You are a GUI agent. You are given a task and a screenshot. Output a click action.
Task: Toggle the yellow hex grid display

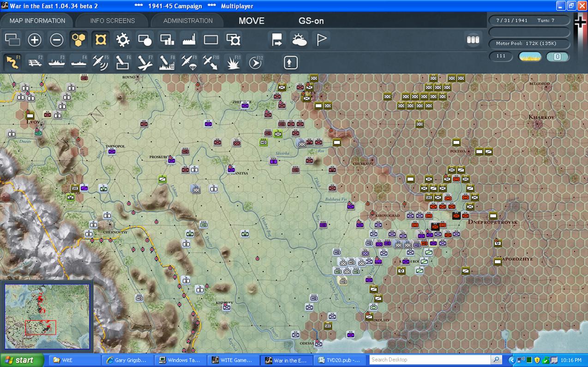79,40
